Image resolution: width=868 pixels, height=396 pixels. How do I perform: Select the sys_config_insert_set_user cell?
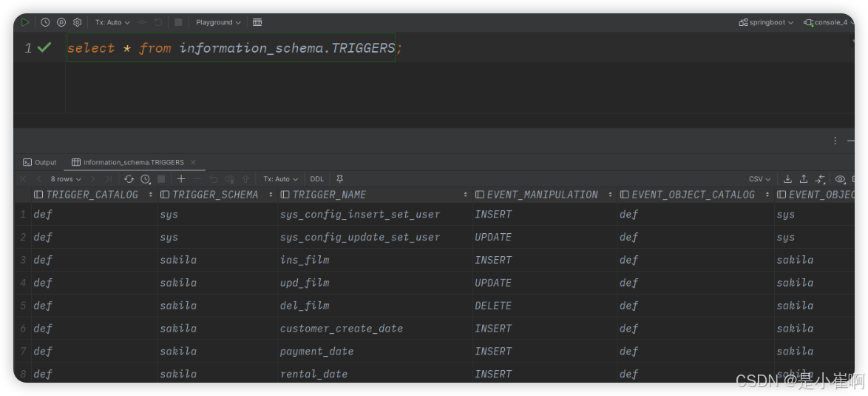(375, 215)
